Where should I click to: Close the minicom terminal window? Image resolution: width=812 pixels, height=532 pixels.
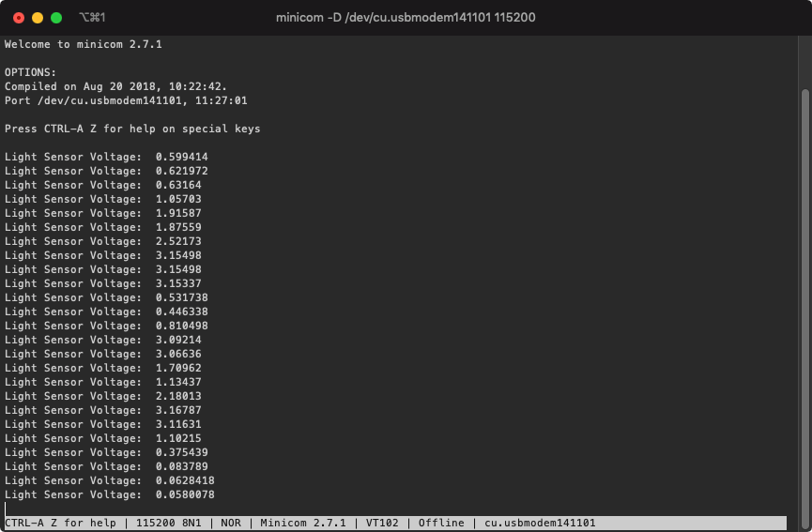[x=19, y=18]
